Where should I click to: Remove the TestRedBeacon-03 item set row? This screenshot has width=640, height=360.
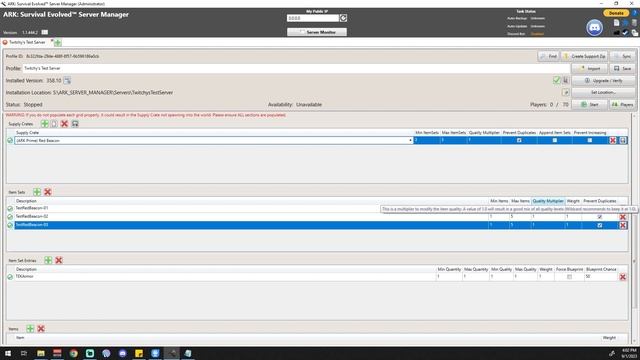tap(623, 225)
